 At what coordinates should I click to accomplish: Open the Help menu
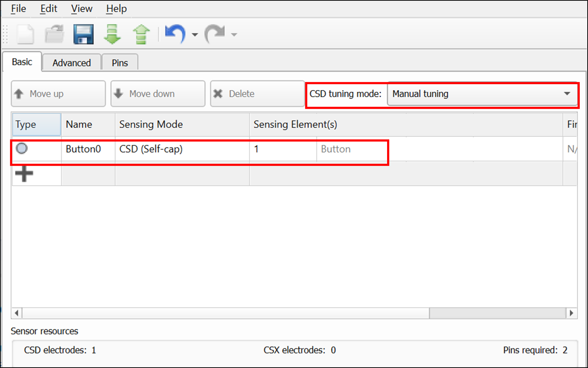(116, 9)
